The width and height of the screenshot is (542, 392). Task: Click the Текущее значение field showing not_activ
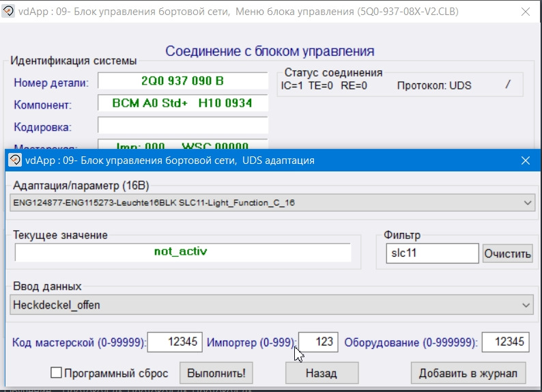tap(182, 252)
